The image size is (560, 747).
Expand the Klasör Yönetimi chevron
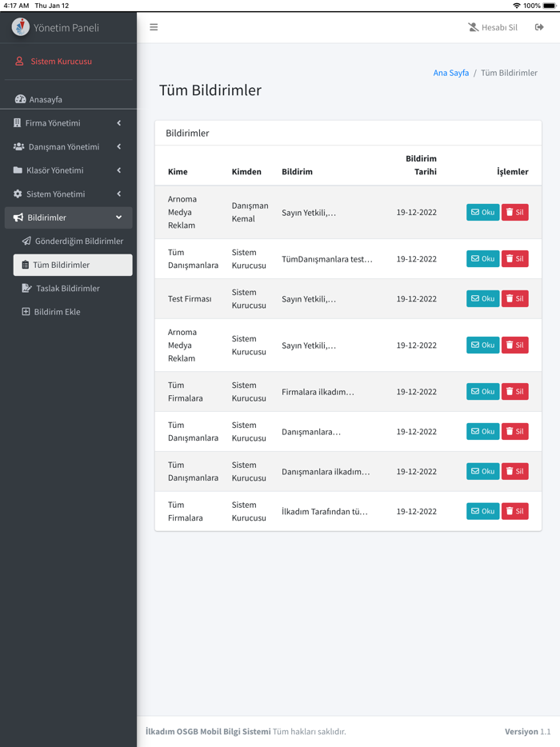pyautogui.click(x=118, y=170)
